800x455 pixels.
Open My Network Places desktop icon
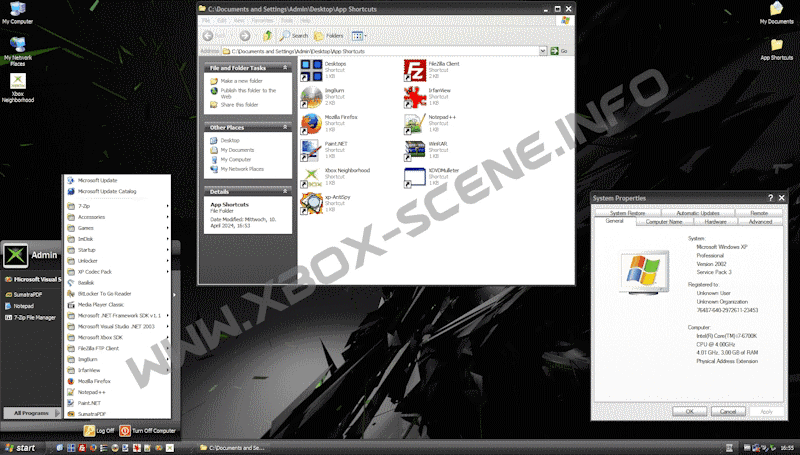(x=17, y=51)
